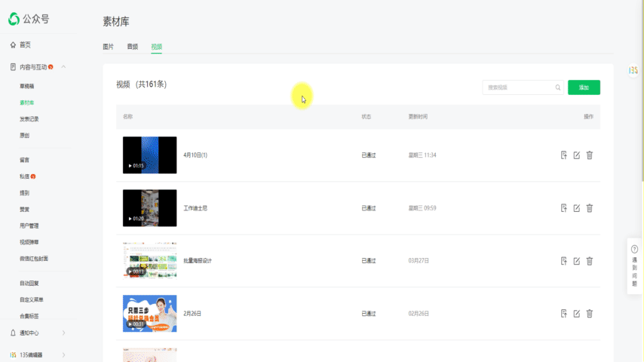Open 合集标签 in the sidebar
Screen dimensions: 644x362
tap(29, 316)
